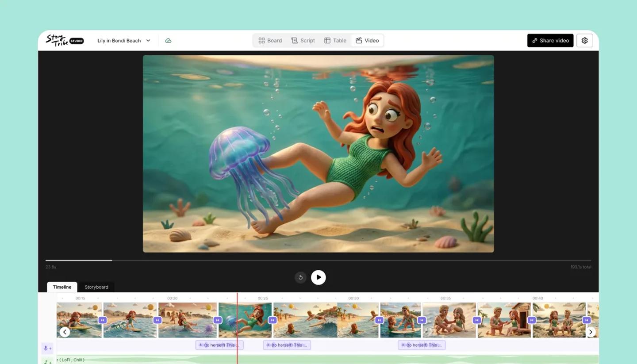Click the StoryTribe Studio logo
Image resolution: width=637 pixels, height=364 pixels.
pyautogui.click(x=65, y=40)
